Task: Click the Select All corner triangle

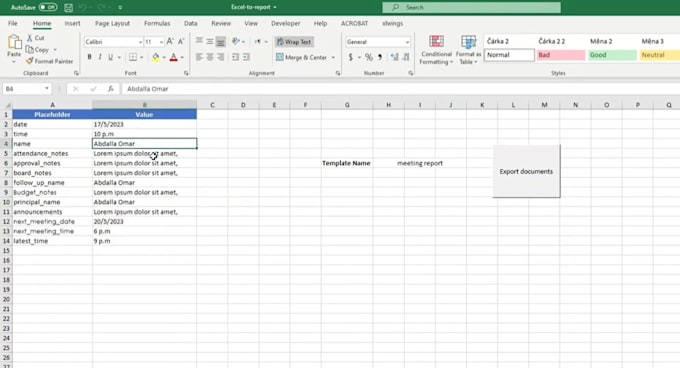Action: [7, 105]
